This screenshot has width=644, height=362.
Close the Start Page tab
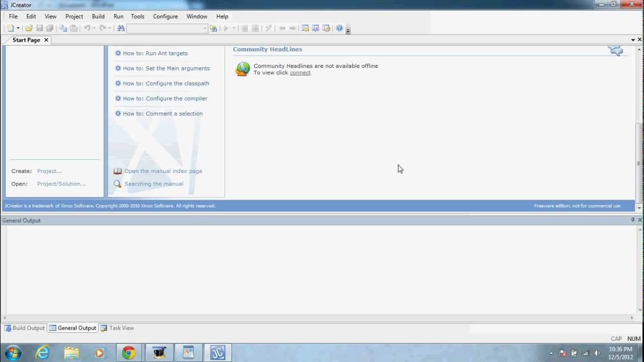point(46,40)
